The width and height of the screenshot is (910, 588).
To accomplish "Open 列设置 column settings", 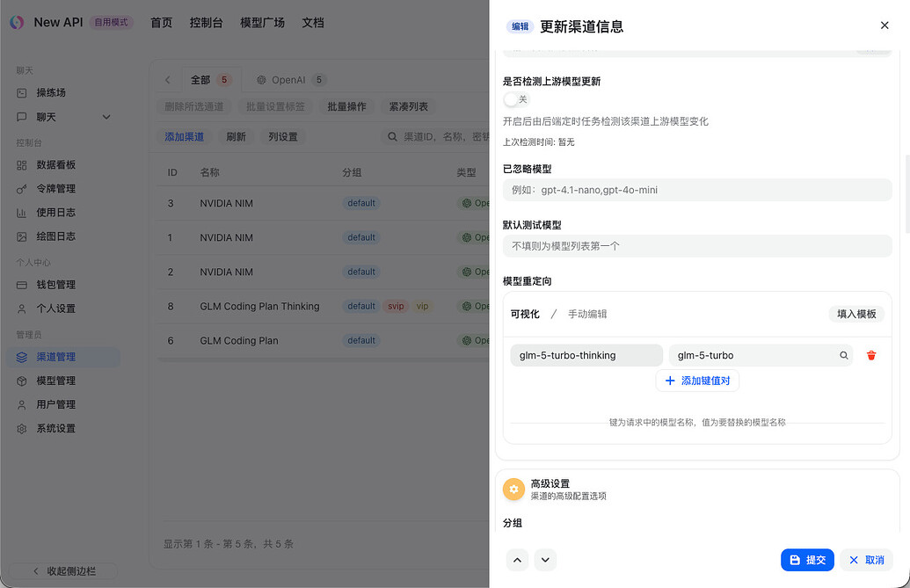I will point(282,137).
